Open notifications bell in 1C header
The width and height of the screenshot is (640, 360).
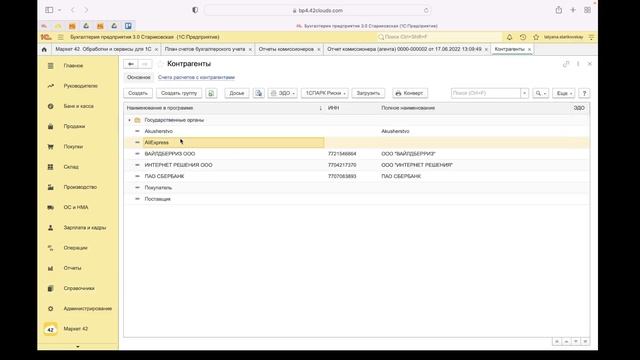pyautogui.click(x=509, y=37)
